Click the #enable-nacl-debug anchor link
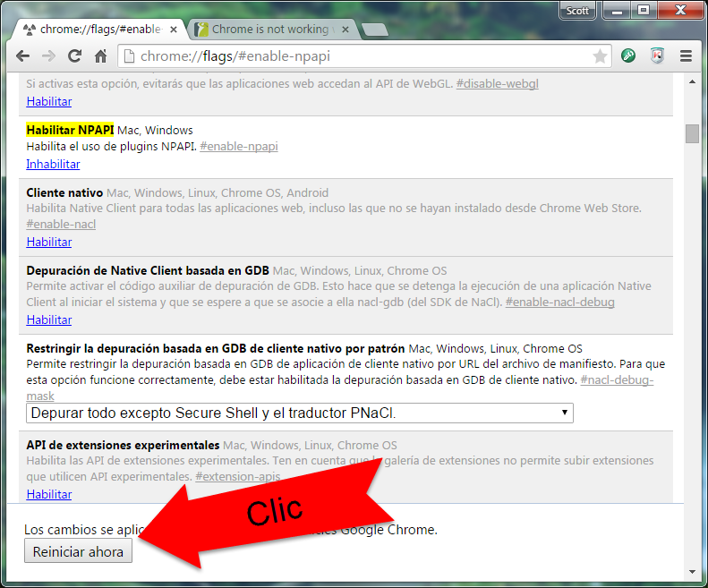 click(x=559, y=302)
